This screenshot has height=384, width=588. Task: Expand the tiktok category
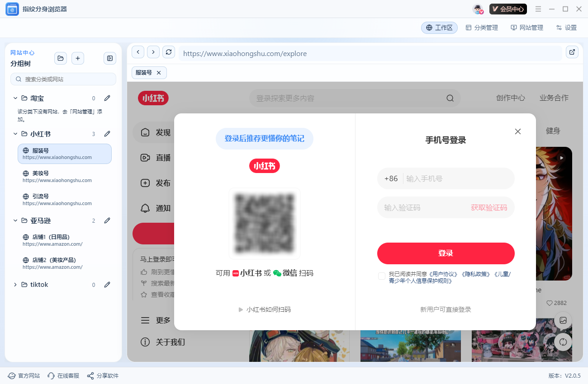(15, 285)
